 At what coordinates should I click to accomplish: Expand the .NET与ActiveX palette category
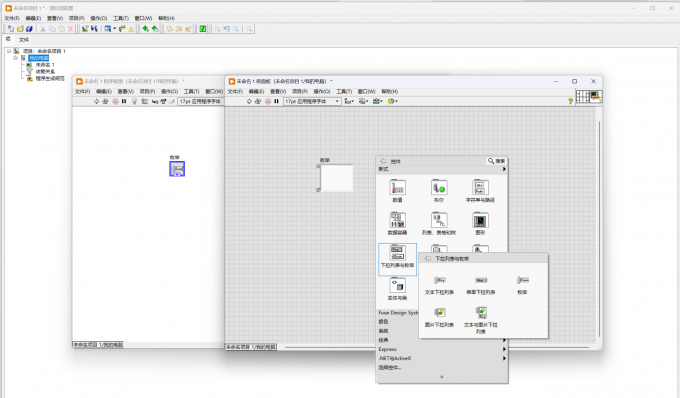tap(442, 358)
